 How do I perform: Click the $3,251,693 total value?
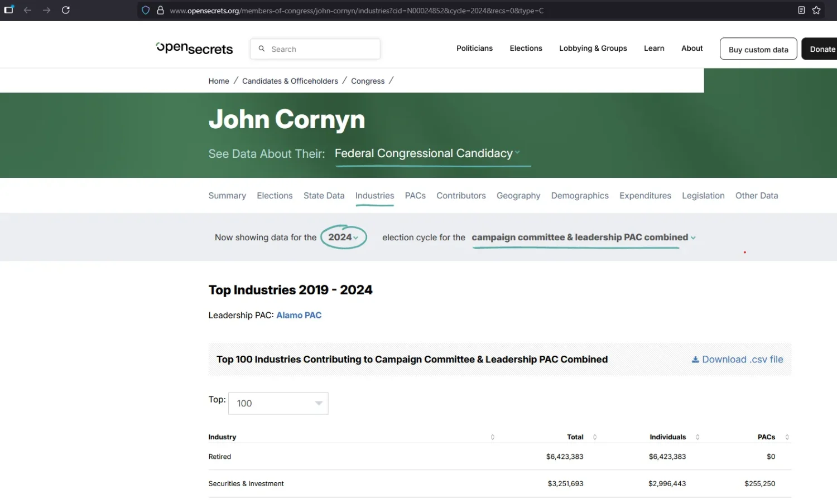coord(565,484)
